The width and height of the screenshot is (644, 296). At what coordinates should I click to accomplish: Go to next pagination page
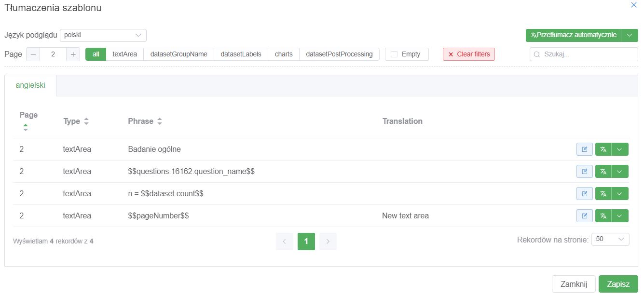pyautogui.click(x=328, y=242)
